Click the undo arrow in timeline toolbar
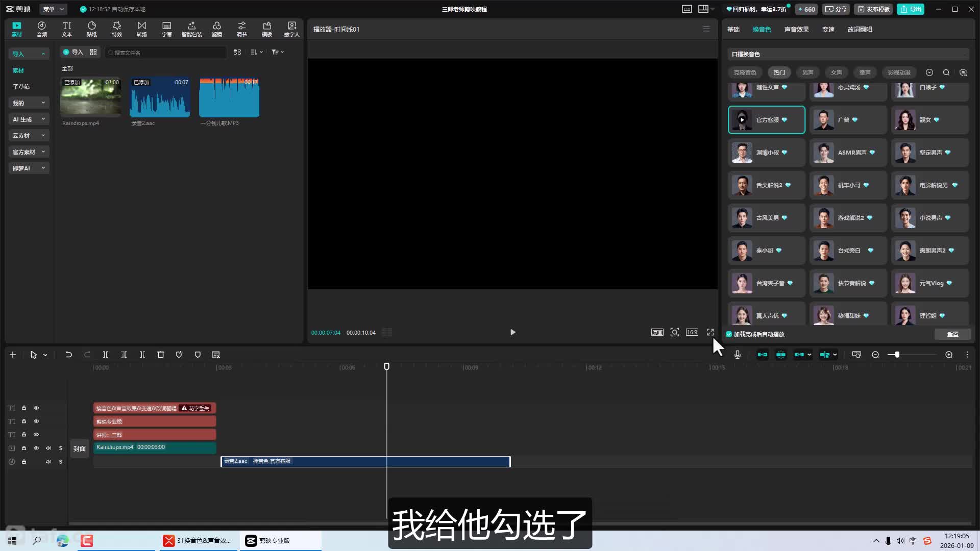The image size is (980, 551). click(x=68, y=355)
